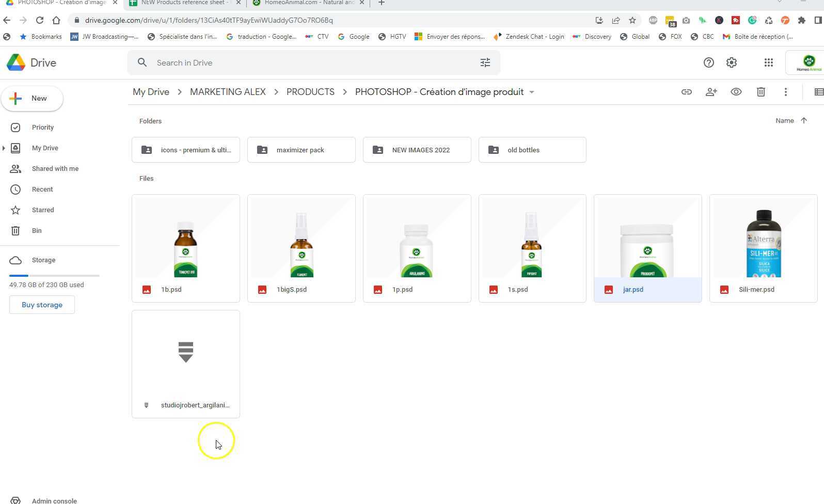Click the storage usage progress bar

54,276
